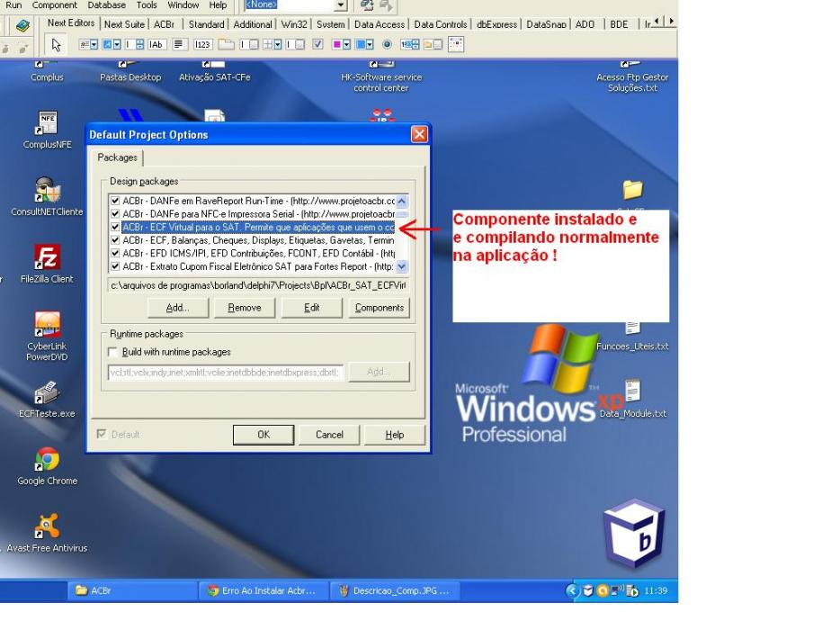Pick the I123 number edit component
Viewport: 840px width, 630px height.
click(202, 44)
